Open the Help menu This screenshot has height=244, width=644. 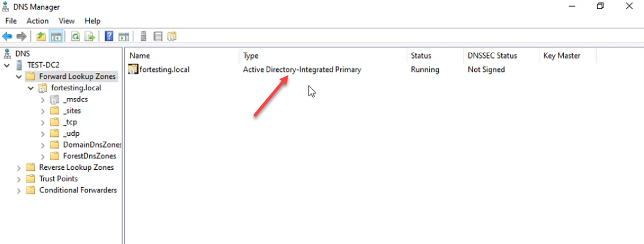[93, 20]
